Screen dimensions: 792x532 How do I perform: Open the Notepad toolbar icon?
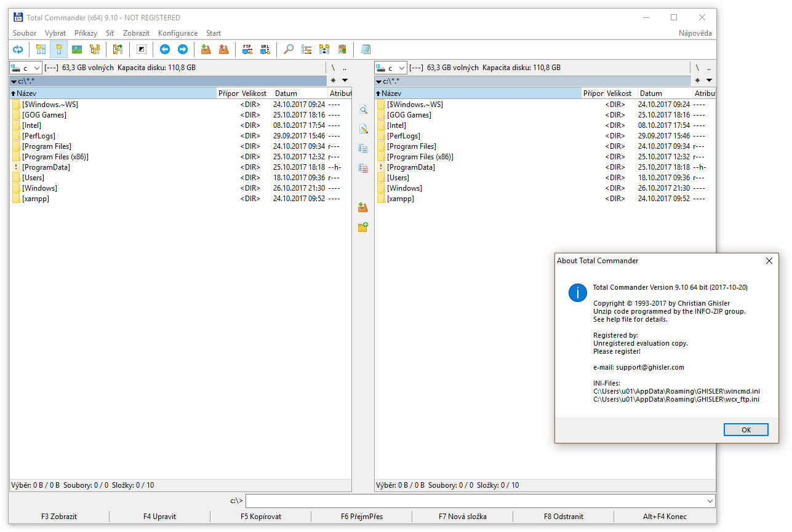(x=366, y=49)
